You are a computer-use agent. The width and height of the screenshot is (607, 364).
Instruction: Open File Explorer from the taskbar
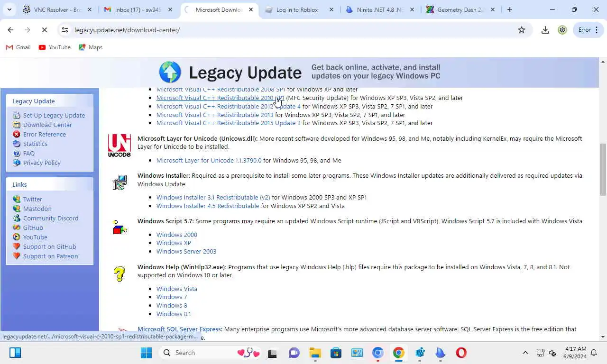tap(315, 353)
